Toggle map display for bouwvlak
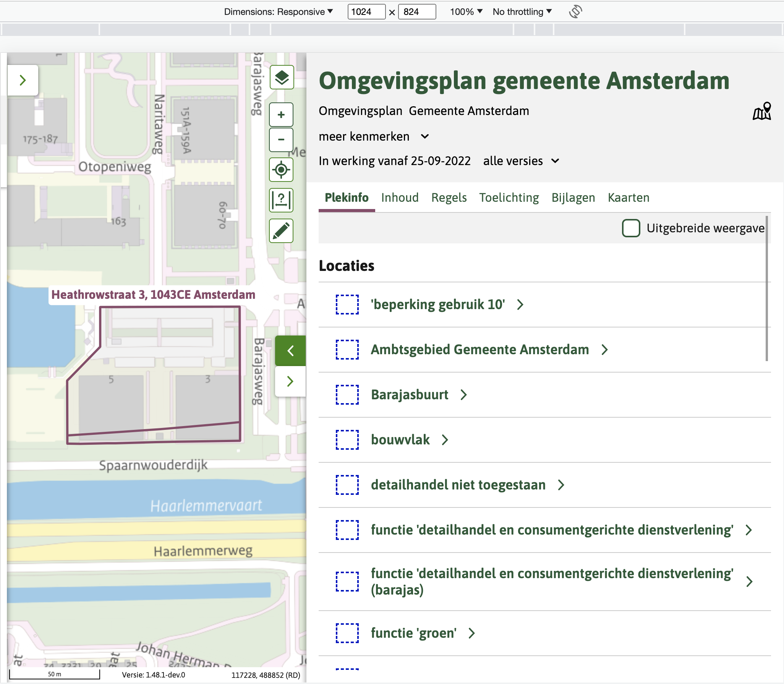This screenshot has width=784, height=684. point(347,440)
